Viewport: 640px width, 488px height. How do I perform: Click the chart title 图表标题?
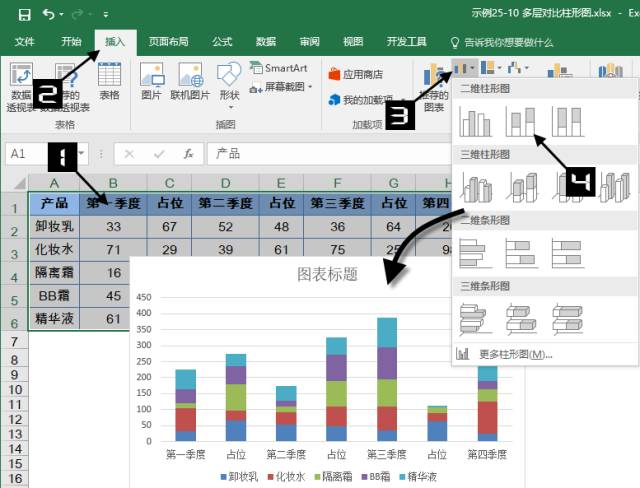(x=327, y=274)
